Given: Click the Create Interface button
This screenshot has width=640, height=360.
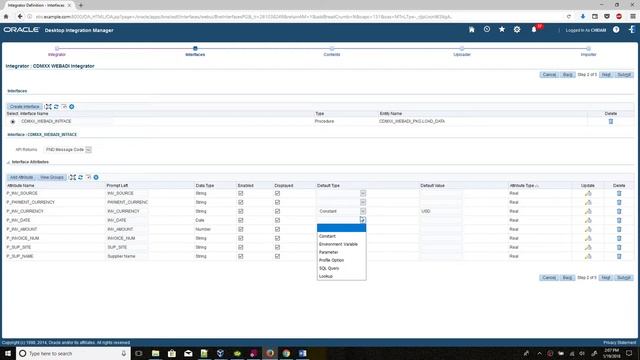Looking at the screenshot, I should (x=24, y=107).
